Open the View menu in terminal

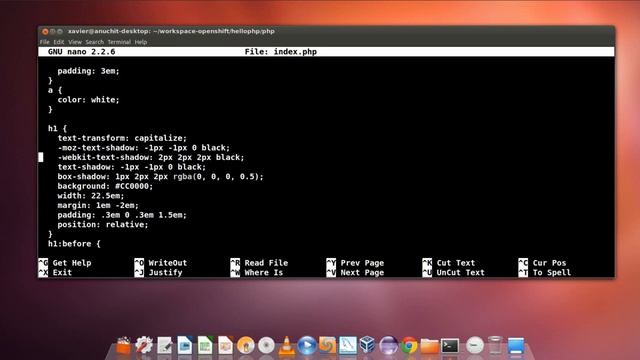click(75, 42)
